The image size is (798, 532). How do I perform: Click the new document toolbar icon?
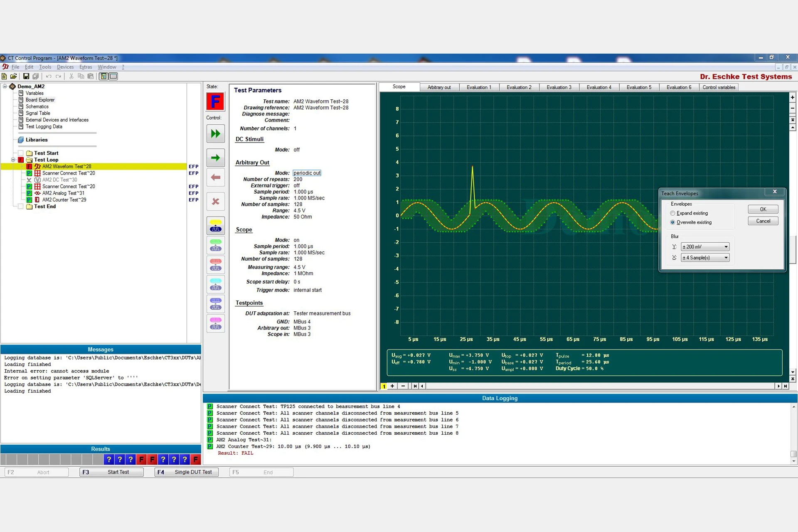coord(4,76)
